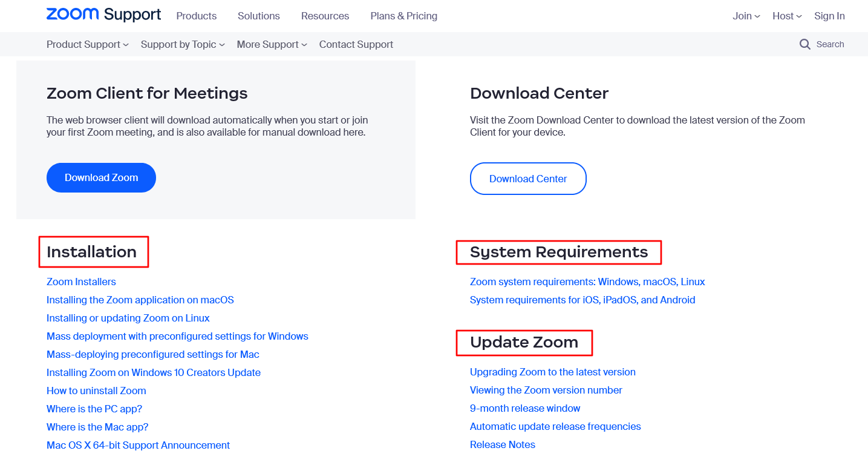
Task: Expand the Host dropdown
Action: [x=786, y=16]
